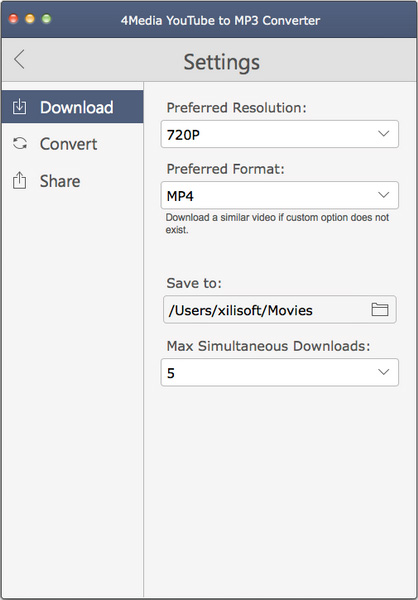Open the Max Simultaneous Downloads dropdown
The image size is (418, 600).
pos(280,372)
